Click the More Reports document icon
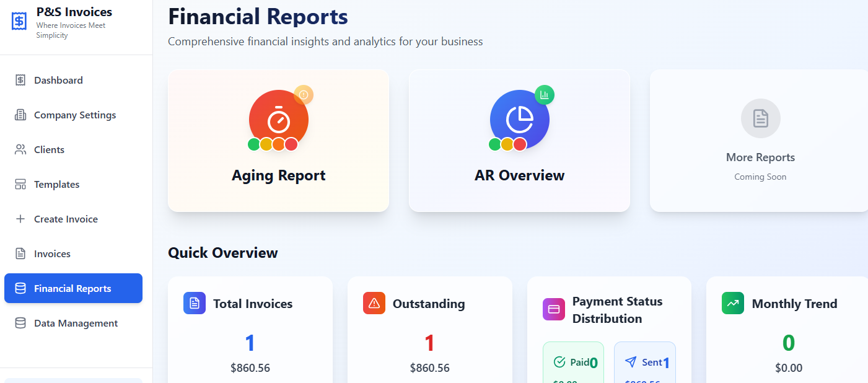Viewport: 868px width, 383px height. click(x=760, y=118)
